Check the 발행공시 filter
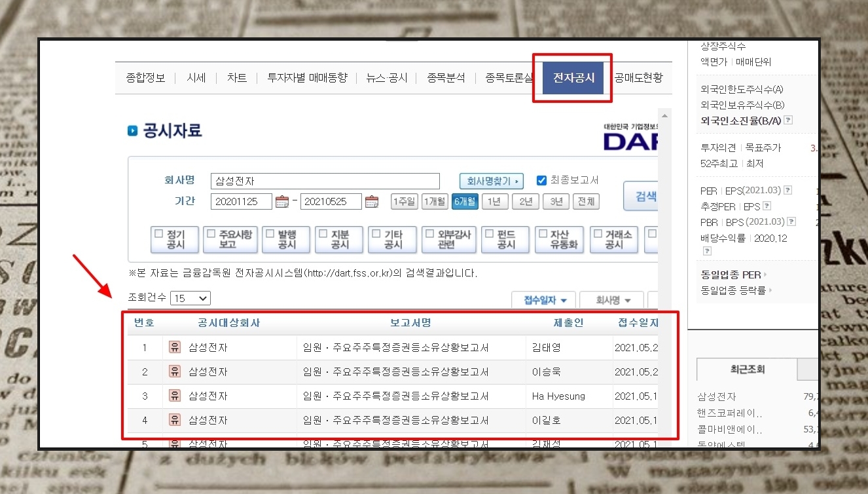The image size is (868, 494). point(270,233)
